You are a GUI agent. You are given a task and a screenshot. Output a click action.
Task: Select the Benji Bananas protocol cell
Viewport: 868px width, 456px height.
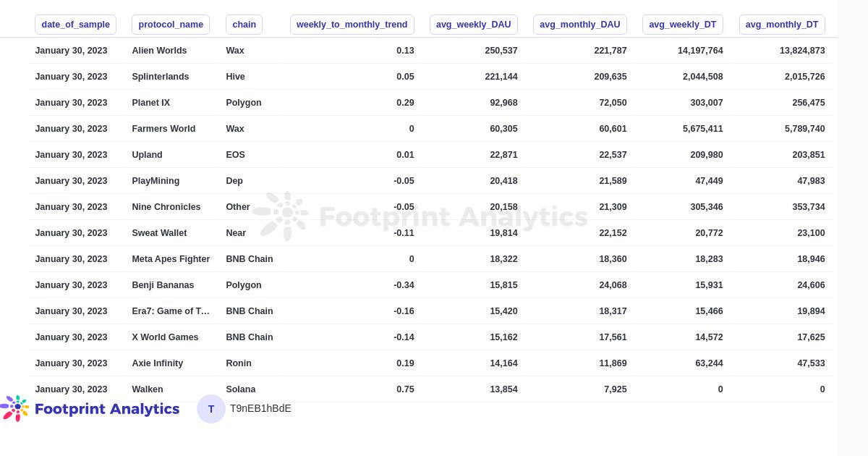click(x=163, y=285)
